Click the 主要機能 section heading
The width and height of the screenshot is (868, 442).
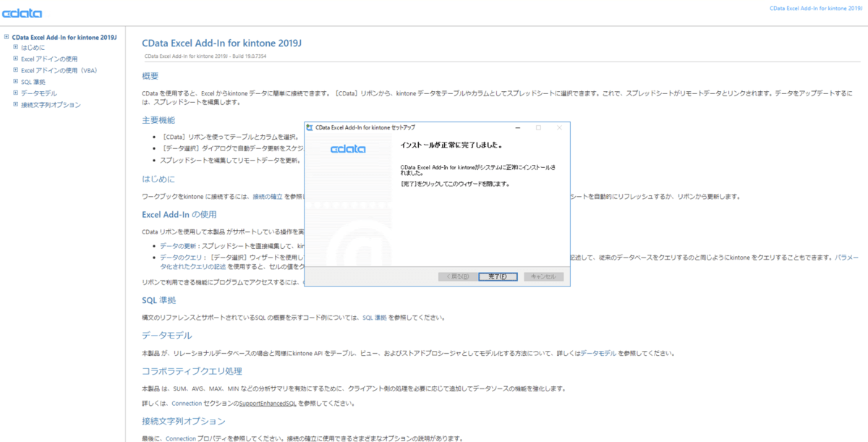pyautogui.click(x=158, y=120)
